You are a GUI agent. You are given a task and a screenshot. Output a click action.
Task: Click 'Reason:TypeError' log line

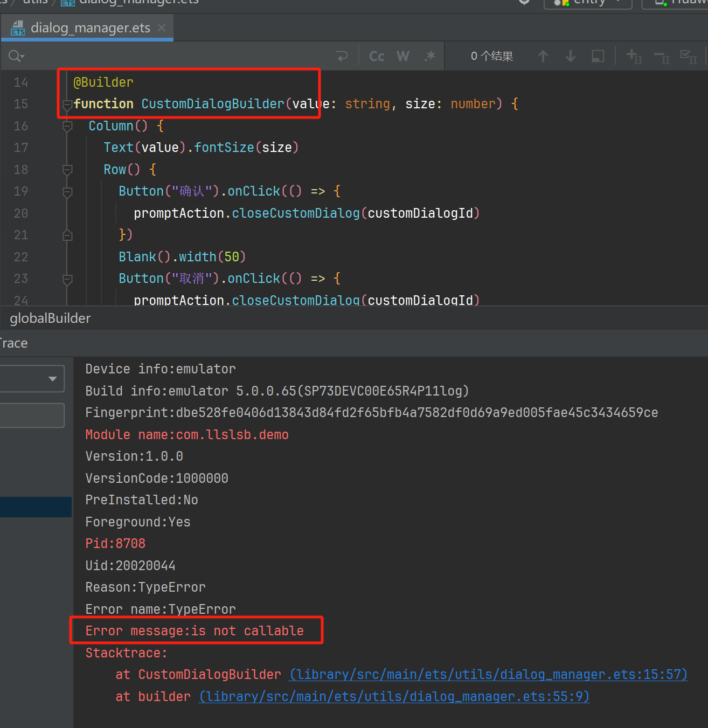click(145, 587)
